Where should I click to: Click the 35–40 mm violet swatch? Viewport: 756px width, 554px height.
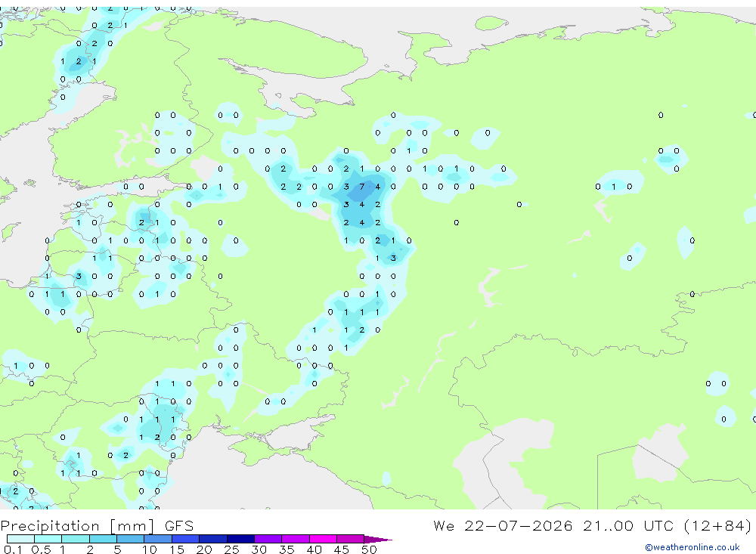coord(296,539)
